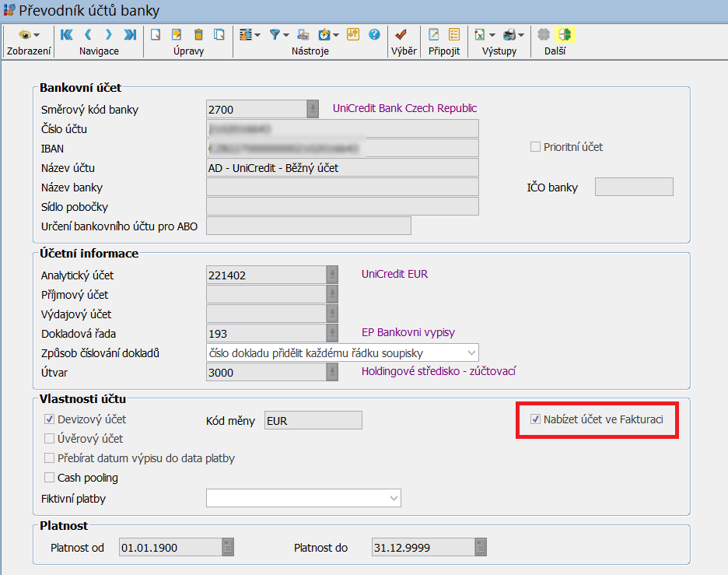Go to the first record in Navigace
Viewport: 728px width, 575px height.
[x=67, y=34]
